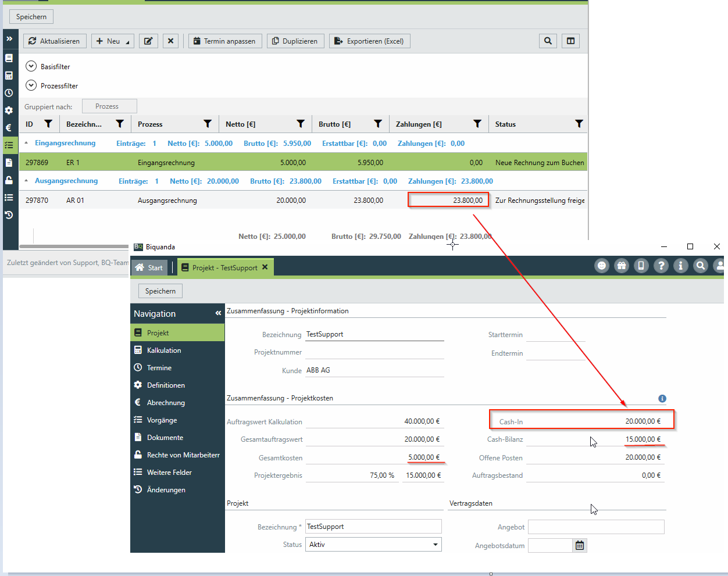
Task: Open Kalkulation in the navigation panel
Action: point(164,350)
